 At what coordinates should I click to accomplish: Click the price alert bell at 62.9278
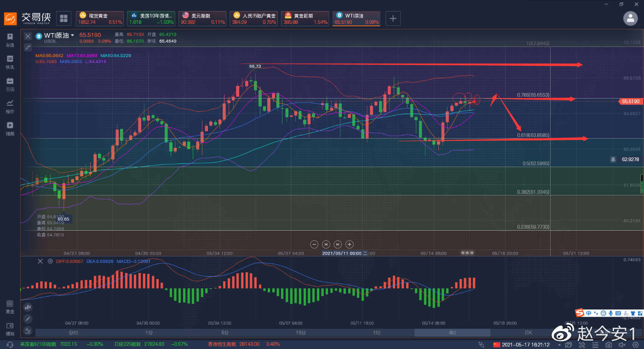pos(613,159)
